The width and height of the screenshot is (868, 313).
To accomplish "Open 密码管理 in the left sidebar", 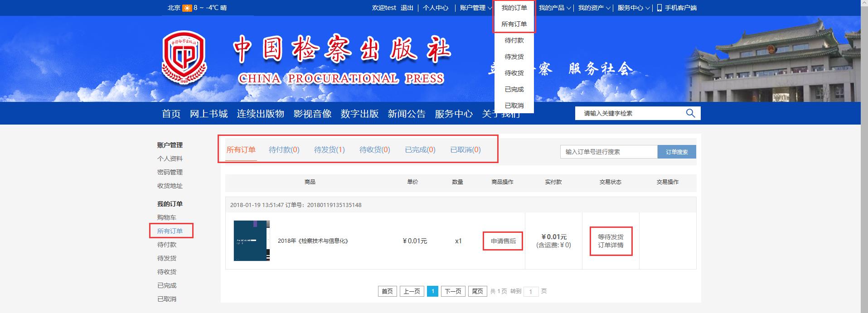I will coord(170,172).
